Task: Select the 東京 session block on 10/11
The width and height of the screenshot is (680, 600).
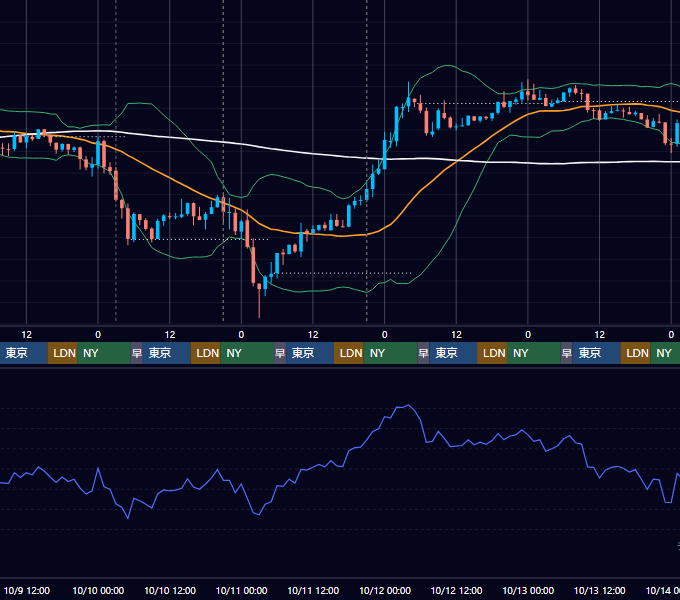Action: click(310, 353)
